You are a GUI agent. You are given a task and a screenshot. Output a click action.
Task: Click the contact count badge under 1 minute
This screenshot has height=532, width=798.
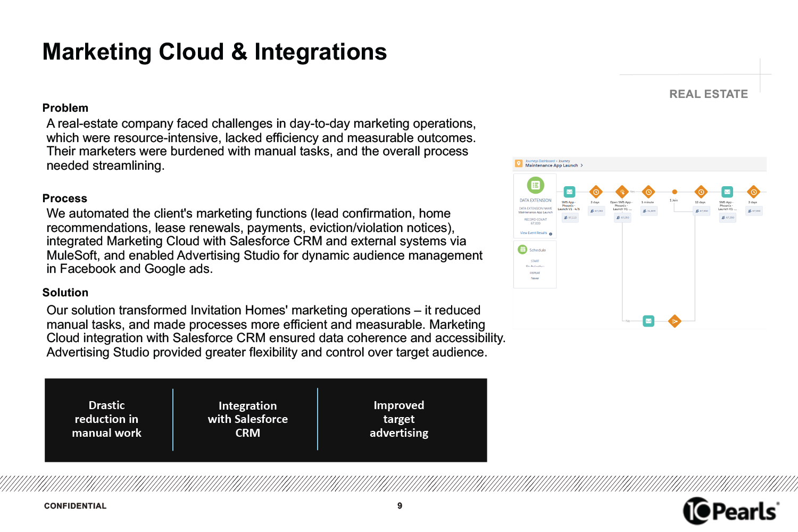649,211
